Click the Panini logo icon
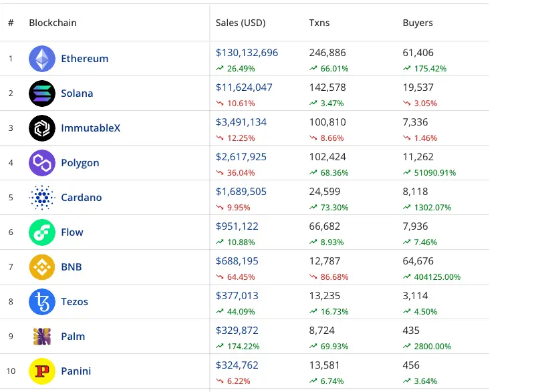This screenshot has width=546, height=392. click(x=42, y=371)
